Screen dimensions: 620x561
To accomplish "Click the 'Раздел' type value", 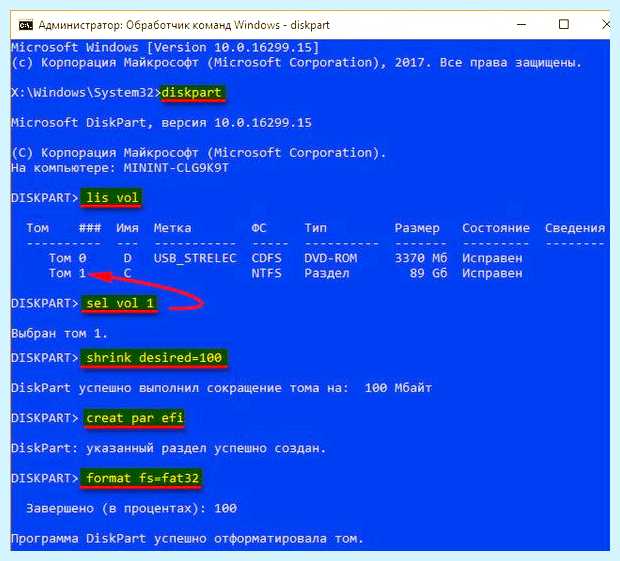I will coord(327,273).
